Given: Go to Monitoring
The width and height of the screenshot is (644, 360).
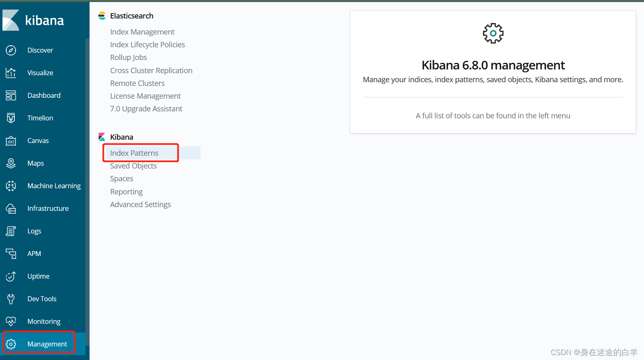Looking at the screenshot, I should click(44, 321).
